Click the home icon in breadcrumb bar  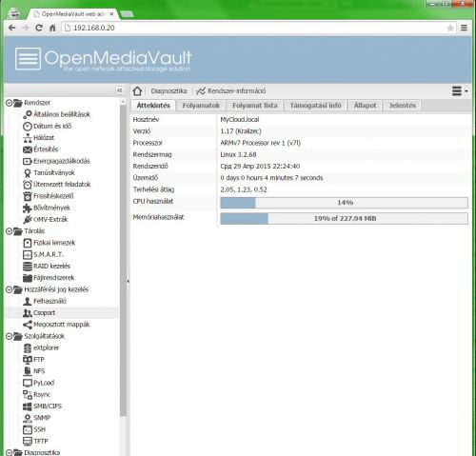tap(137, 91)
